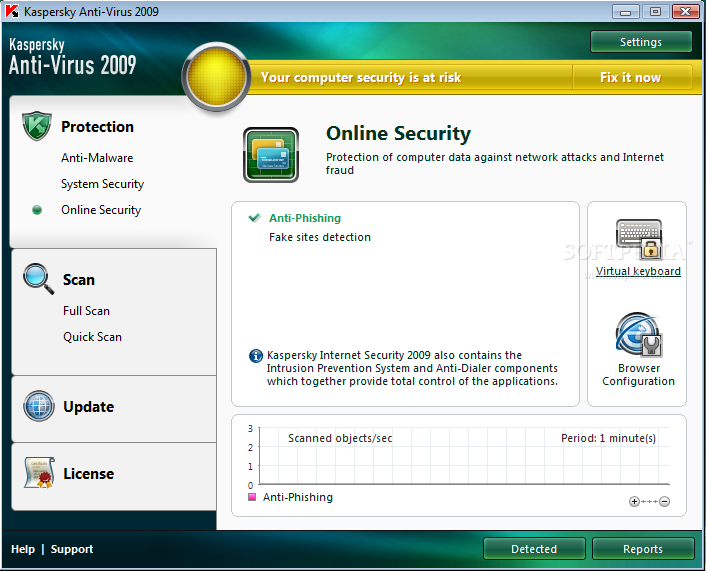Click the Virtual keyboard icon
The width and height of the screenshot is (706, 571).
pyautogui.click(x=638, y=240)
